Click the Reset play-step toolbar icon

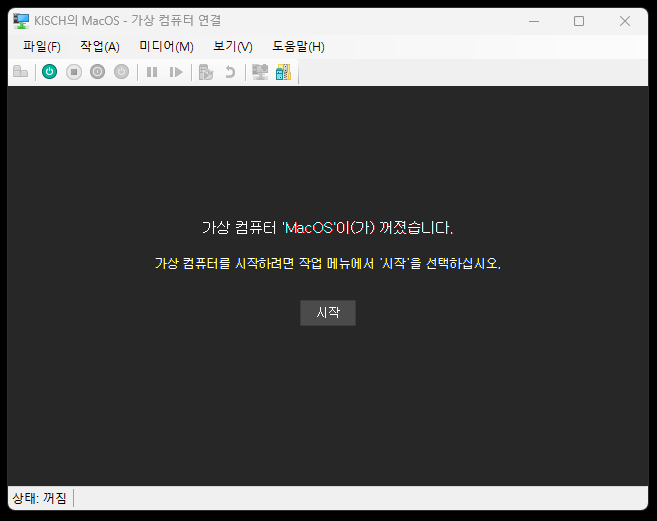tap(176, 72)
